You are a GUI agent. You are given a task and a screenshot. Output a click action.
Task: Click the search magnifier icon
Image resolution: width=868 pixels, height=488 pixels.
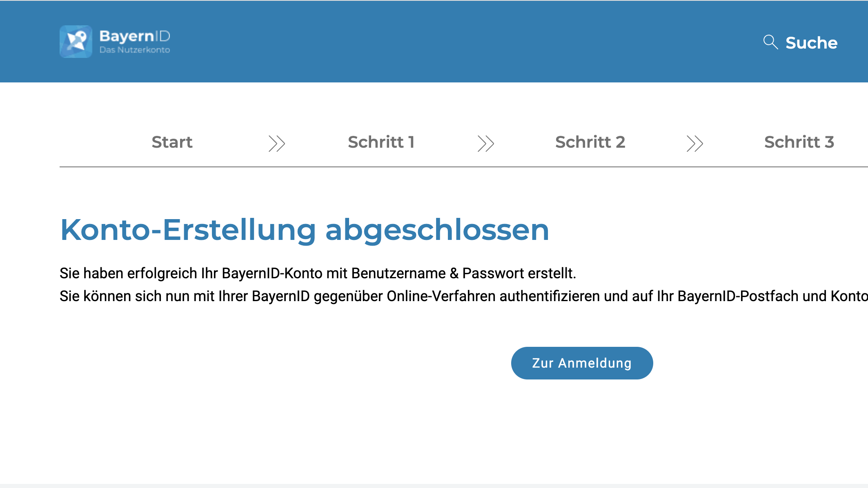770,42
